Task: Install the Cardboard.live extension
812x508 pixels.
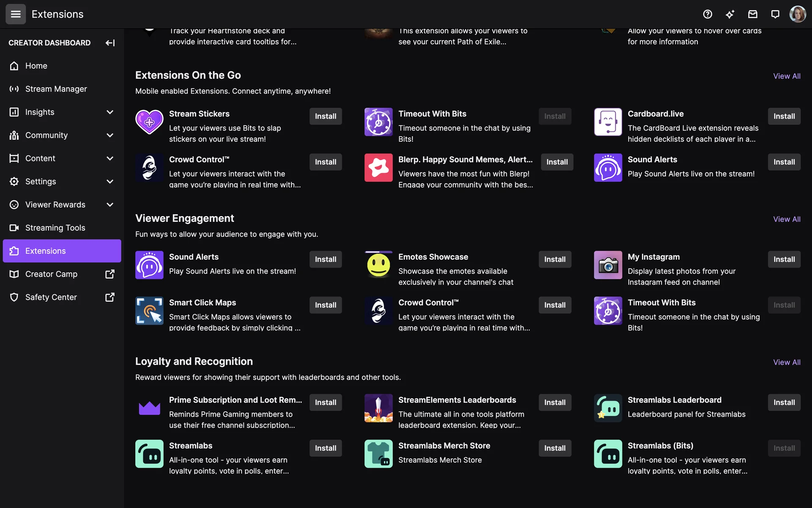Action: [784, 116]
